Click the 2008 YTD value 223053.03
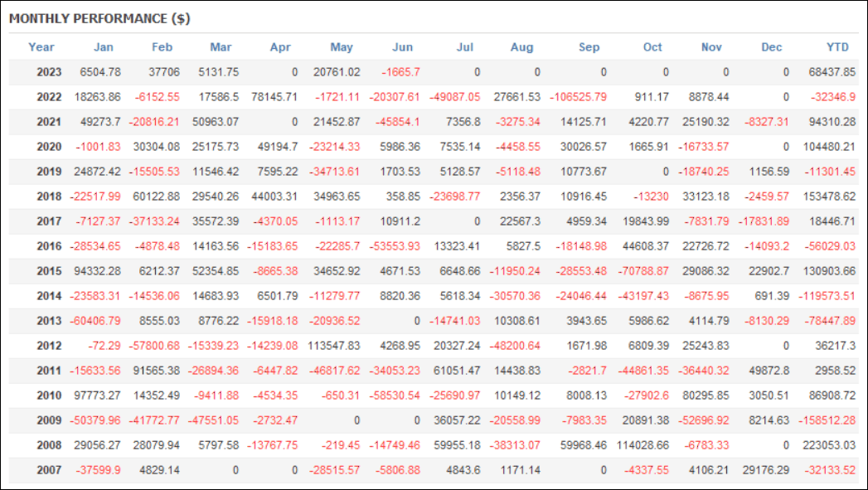The image size is (868, 490). point(828,445)
